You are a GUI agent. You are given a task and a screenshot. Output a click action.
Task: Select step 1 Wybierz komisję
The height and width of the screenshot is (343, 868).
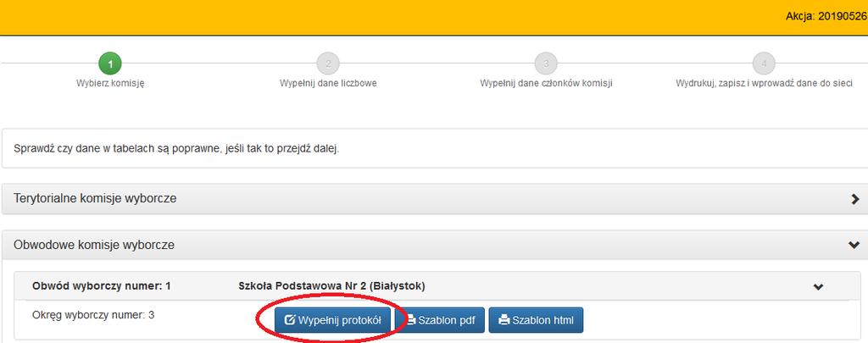(x=110, y=64)
